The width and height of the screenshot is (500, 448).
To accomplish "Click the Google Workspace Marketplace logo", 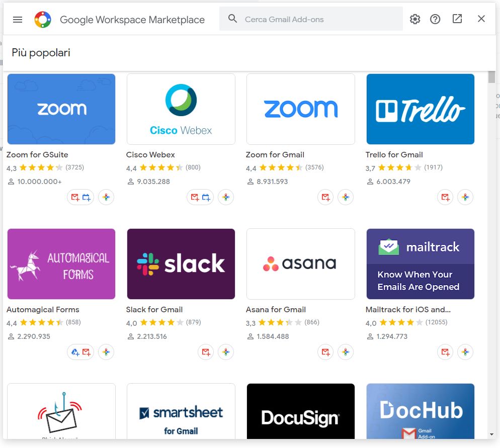I will [43, 20].
